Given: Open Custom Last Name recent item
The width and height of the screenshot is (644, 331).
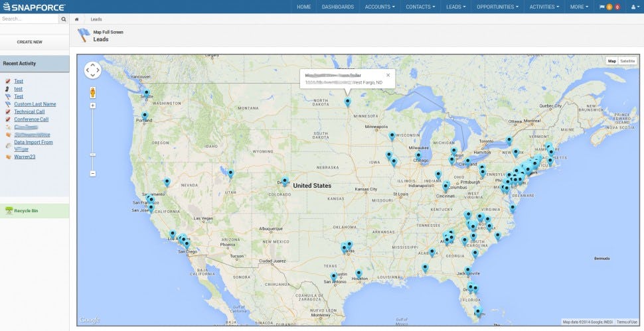Looking at the screenshot, I should click(x=35, y=104).
